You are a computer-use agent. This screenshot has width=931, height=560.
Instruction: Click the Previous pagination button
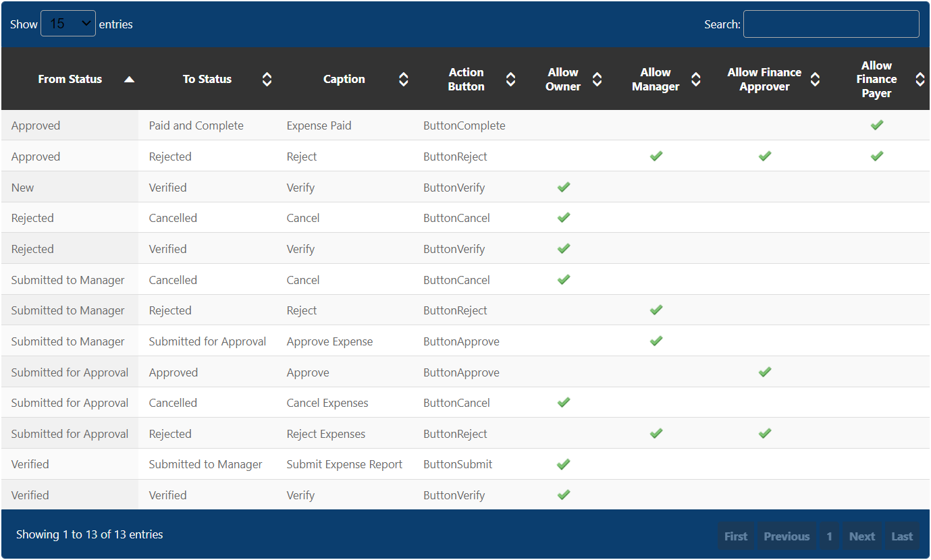(x=787, y=536)
